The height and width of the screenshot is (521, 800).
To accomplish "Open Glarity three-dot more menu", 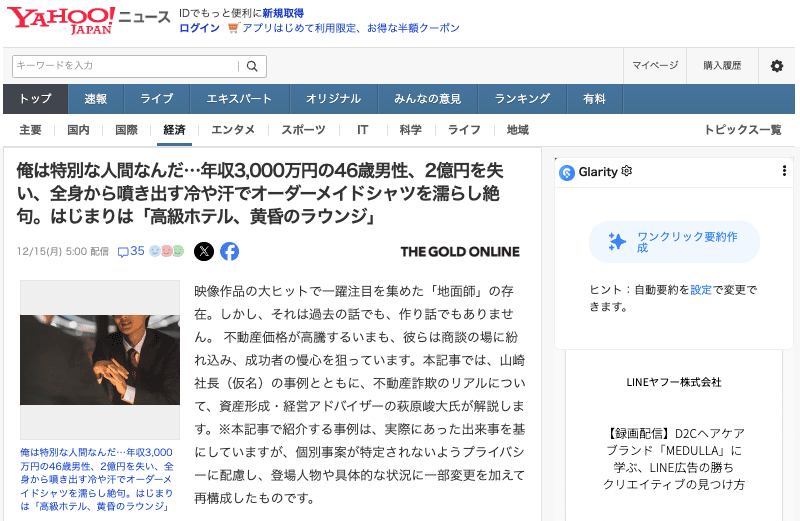I will pos(784,171).
